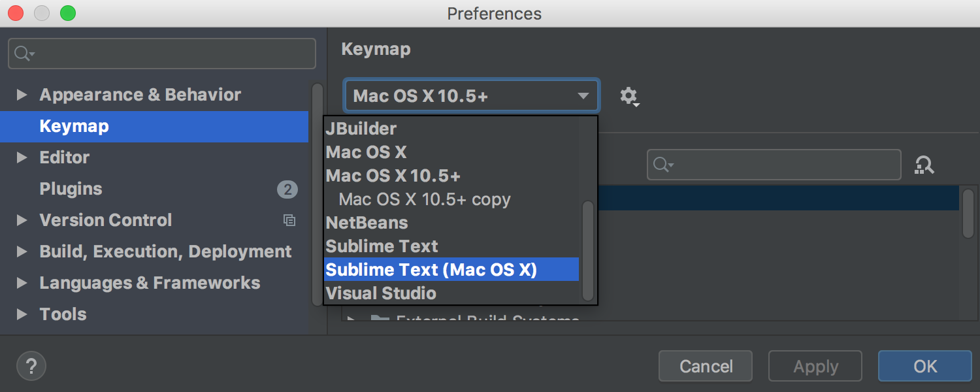Expand Appearance & Behavior section

(x=22, y=95)
